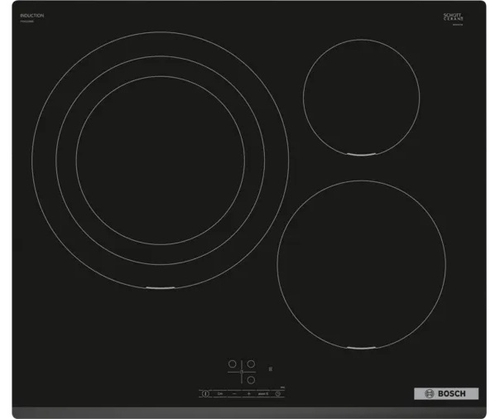Screen dimensions: 500x419
Task: Click center of large triple-ring cooking zone
Action: (x=160, y=160)
